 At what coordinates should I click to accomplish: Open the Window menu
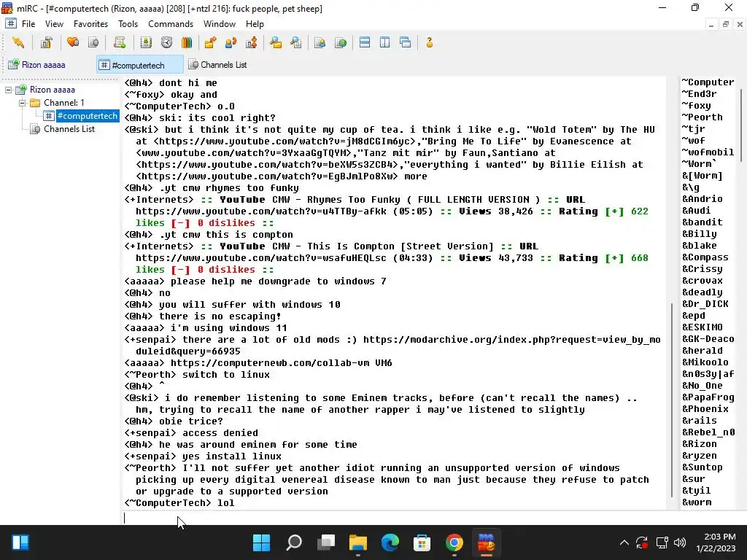click(219, 24)
